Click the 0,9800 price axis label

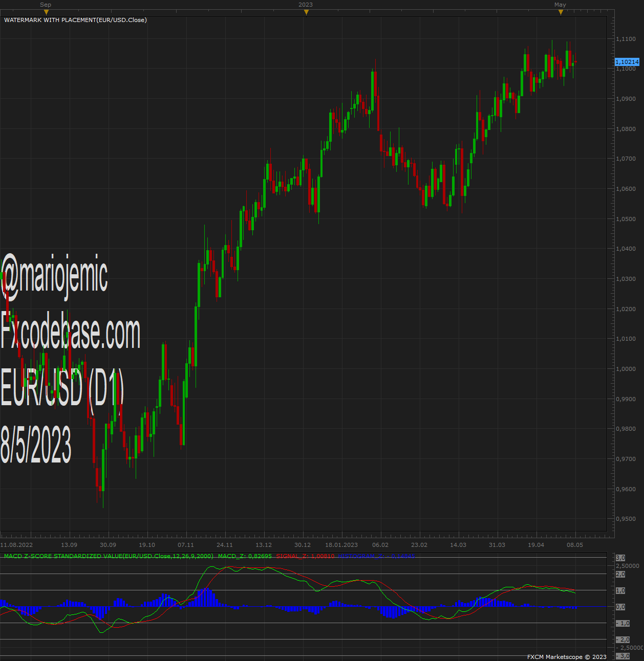pos(626,429)
